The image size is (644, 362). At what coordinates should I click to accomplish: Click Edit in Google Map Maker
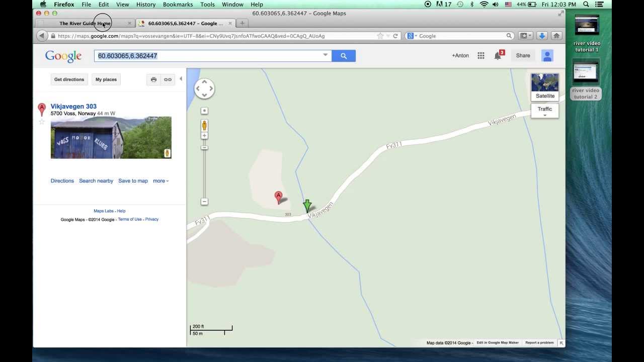click(498, 343)
